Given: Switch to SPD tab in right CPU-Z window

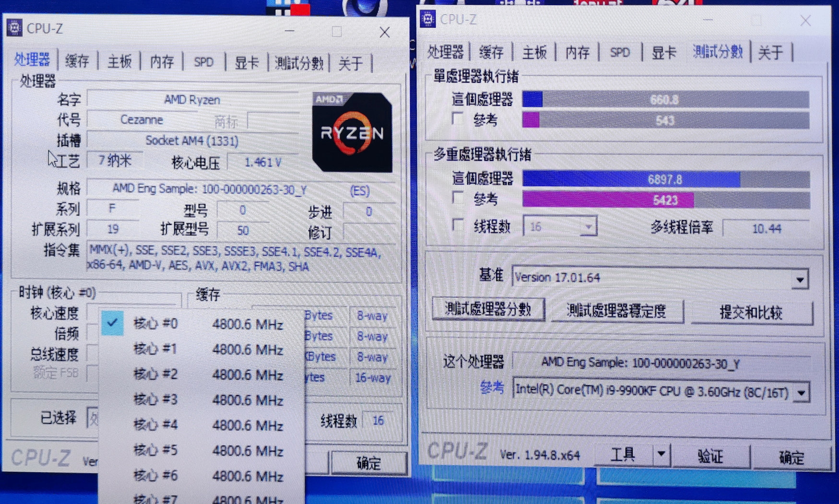Looking at the screenshot, I should pos(620,52).
